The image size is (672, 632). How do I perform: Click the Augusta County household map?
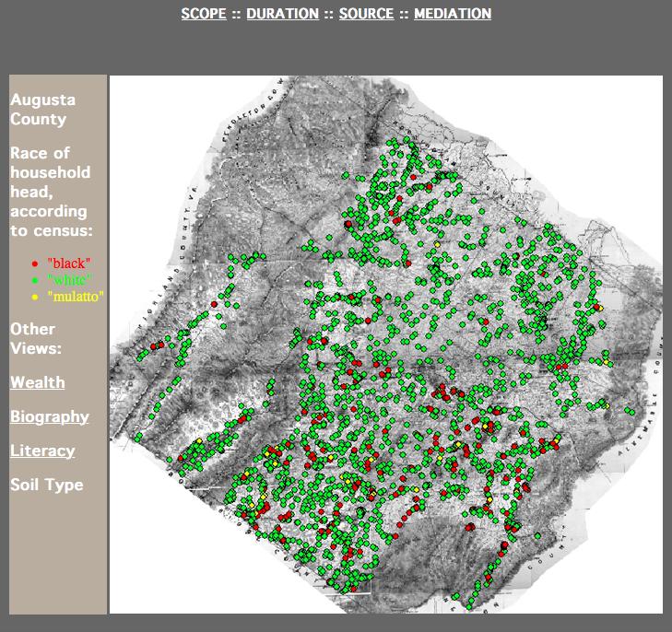pos(386,345)
